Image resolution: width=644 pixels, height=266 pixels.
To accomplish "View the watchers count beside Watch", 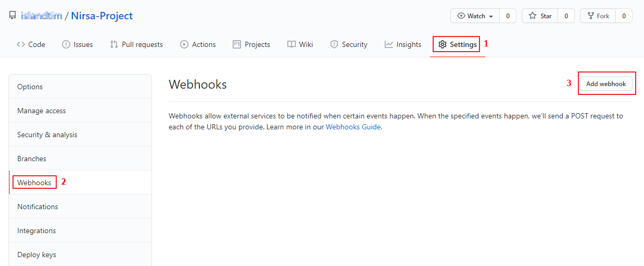I will pos(508,16).
